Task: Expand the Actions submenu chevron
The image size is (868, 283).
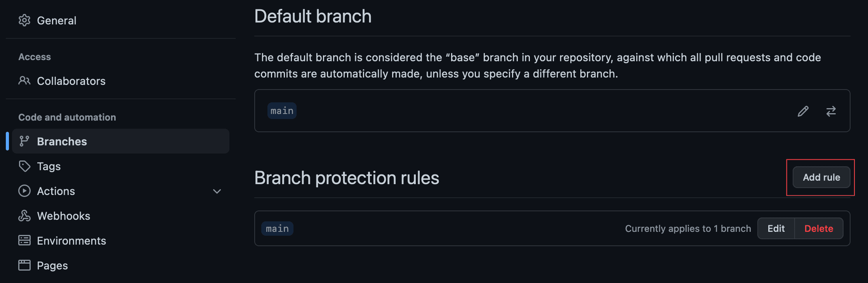Action: (217, 191)
